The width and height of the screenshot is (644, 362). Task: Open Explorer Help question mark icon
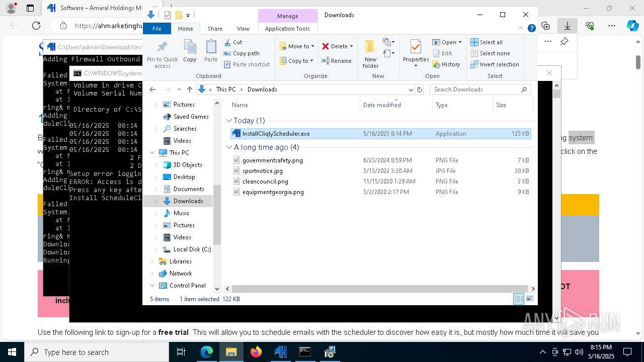531,28
